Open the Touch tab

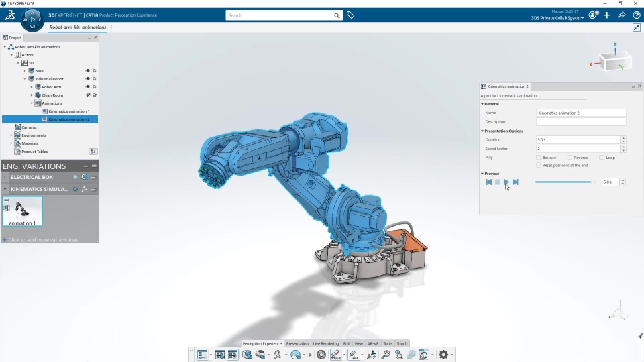pos(402,343)
